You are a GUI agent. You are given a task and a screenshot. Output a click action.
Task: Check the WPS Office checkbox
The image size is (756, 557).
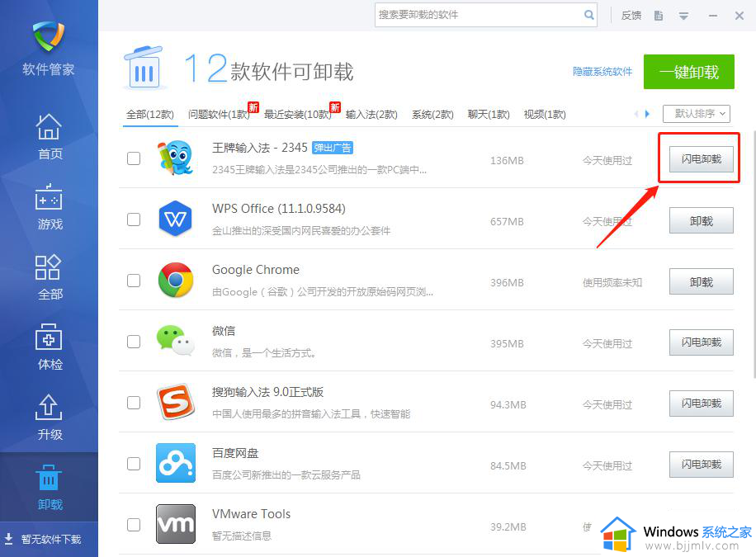click(134, 219)
